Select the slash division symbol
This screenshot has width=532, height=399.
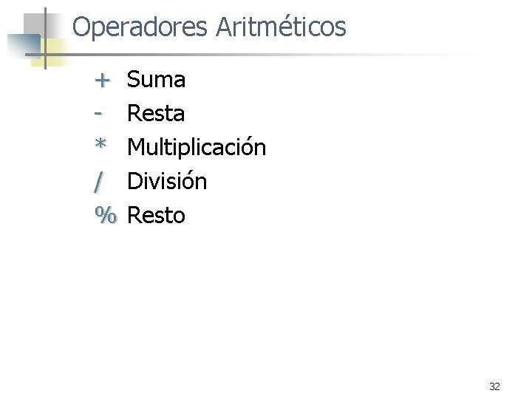(99, 183)
